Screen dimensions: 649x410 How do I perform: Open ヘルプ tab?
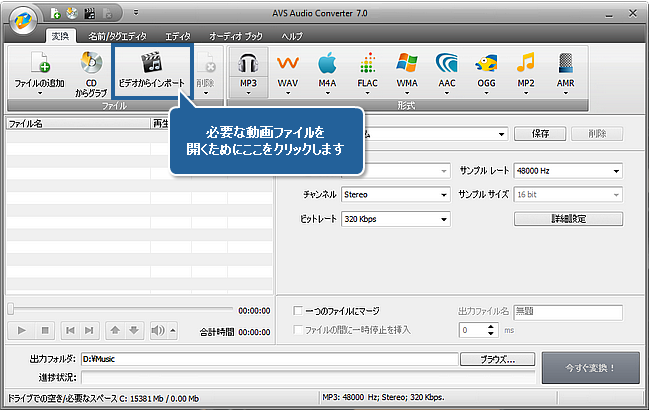292,36
